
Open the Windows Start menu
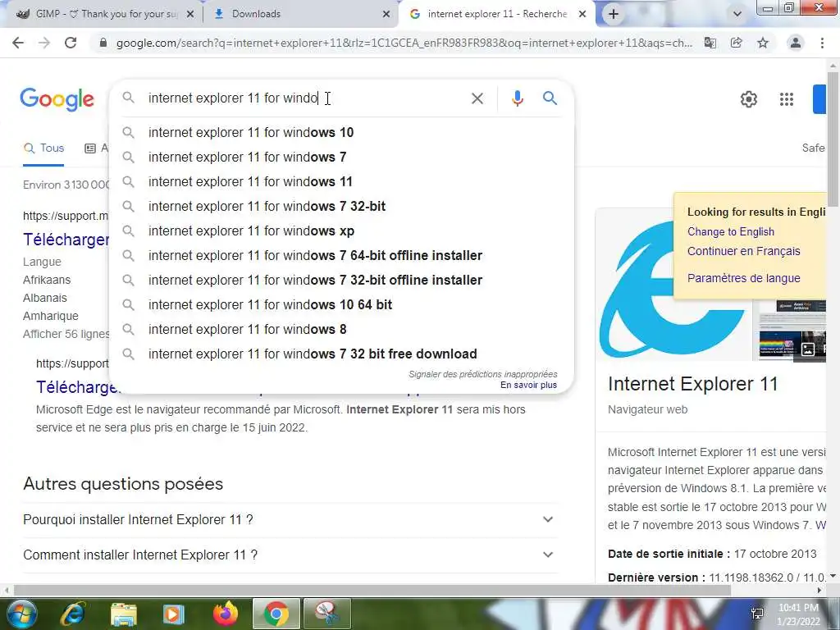coord(21,614)
